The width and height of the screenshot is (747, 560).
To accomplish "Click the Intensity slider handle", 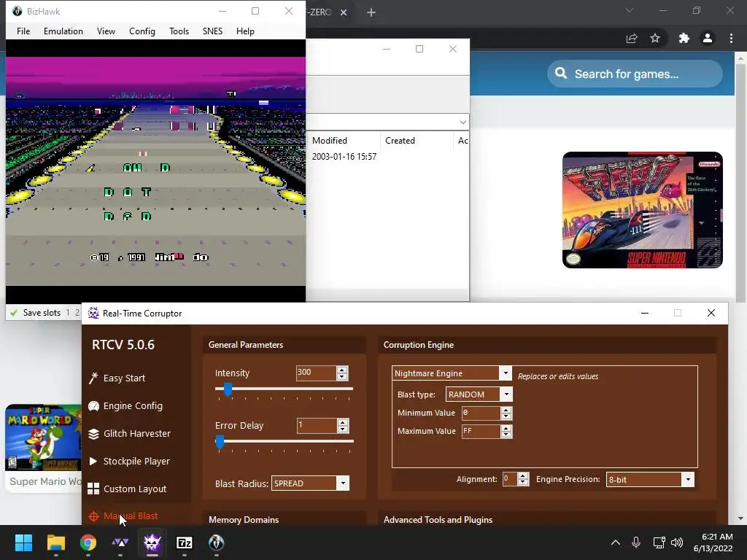I will click(228, 389).
